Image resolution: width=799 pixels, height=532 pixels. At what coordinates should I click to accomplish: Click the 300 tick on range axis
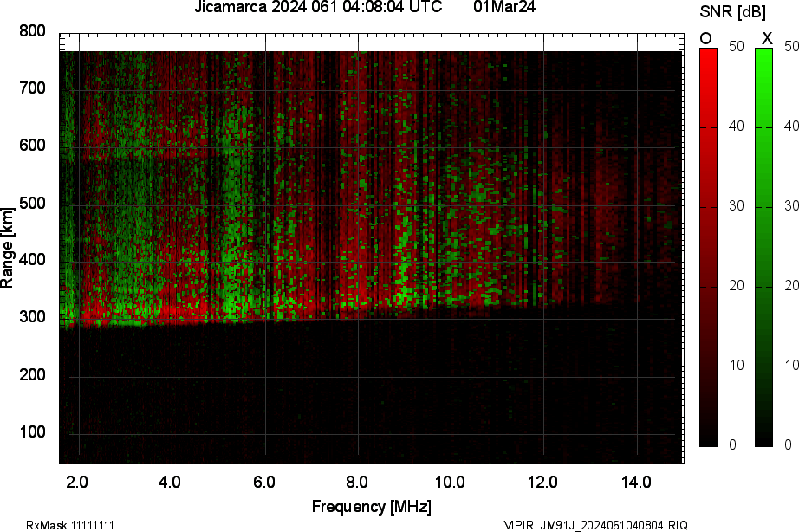pyautogui.click(x=32, y=318)
